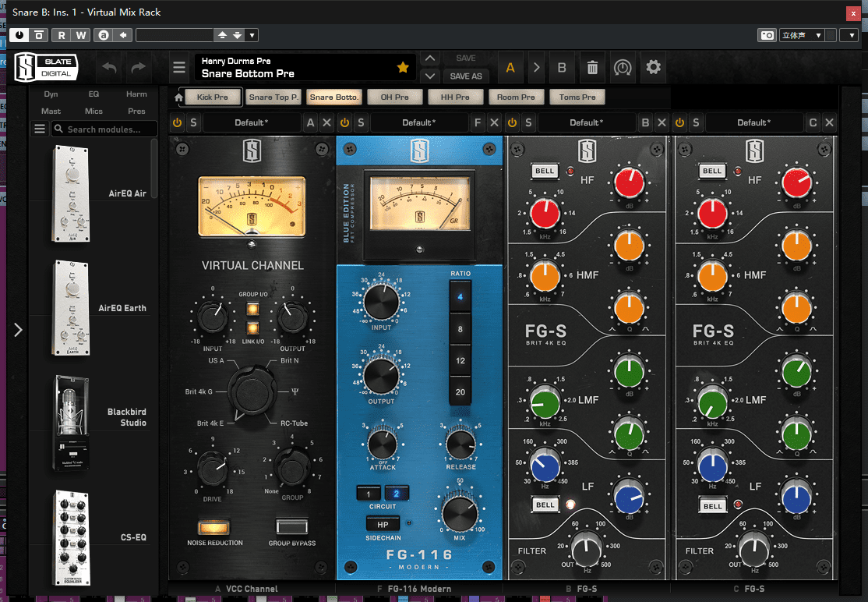Copy A to B with the arrow button
Screen dimensions: 868x602
[536, 68]
